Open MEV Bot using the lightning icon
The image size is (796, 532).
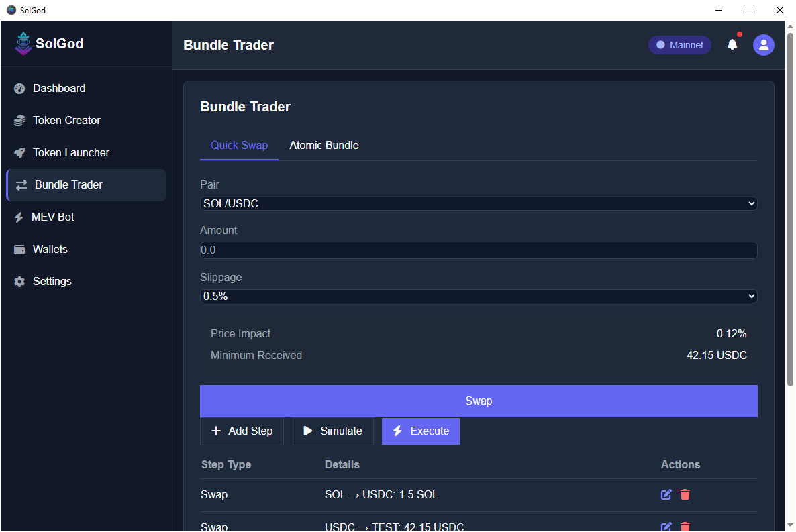[x=19, y=217]
